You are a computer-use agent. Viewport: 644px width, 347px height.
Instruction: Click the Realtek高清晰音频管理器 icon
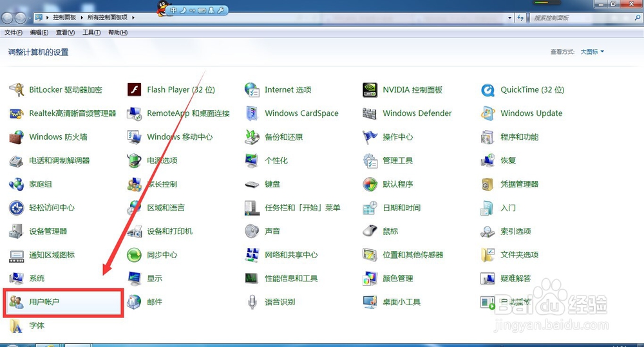click(17, 113)
